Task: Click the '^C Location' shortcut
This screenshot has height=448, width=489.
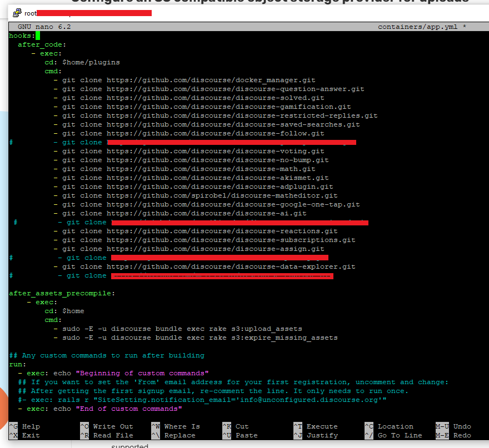Action: 389,426
